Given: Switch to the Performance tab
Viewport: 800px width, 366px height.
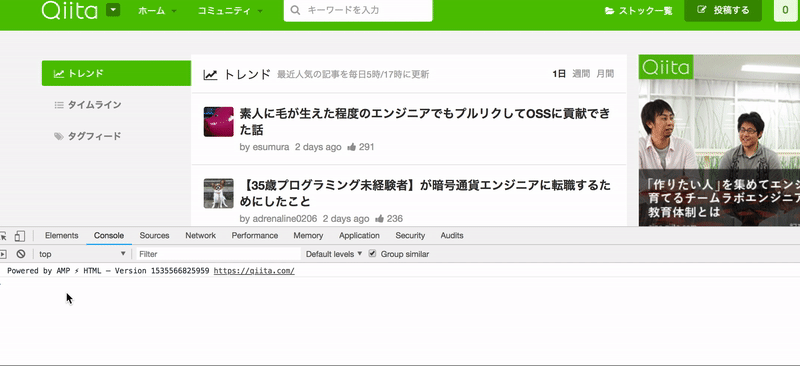Looking at the screenshot, I should pos(255,235).
